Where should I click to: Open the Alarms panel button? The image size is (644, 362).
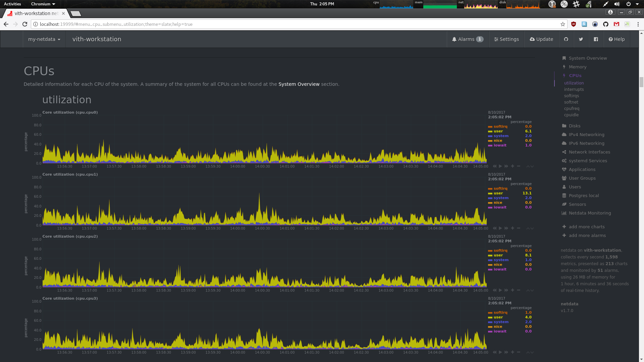coord(468,39)
